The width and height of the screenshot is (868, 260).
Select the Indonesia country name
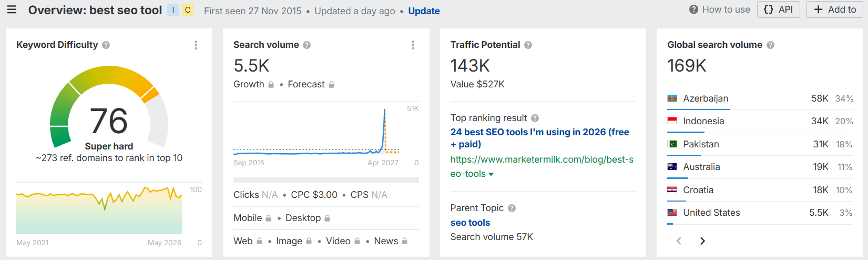pyautogui.click(x=703, y=121)
